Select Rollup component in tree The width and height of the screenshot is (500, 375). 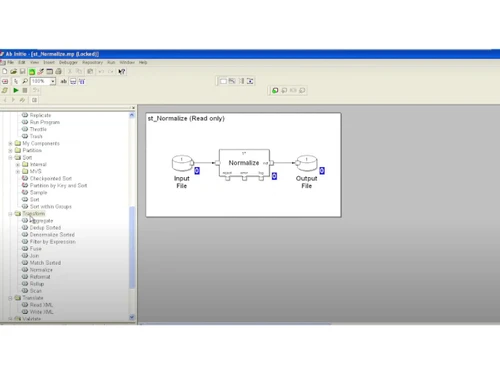pyautogui.click(x=37, y=284)
